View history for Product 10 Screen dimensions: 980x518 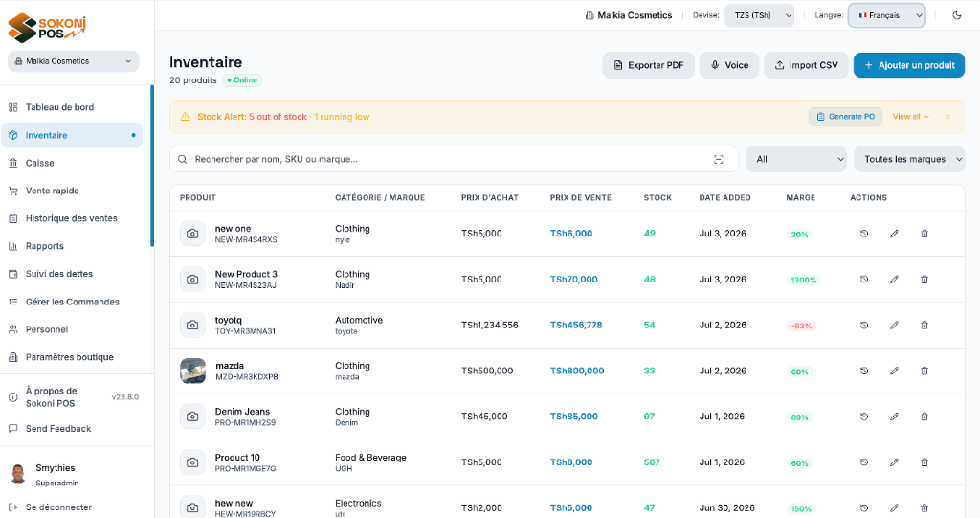[864, 462]
